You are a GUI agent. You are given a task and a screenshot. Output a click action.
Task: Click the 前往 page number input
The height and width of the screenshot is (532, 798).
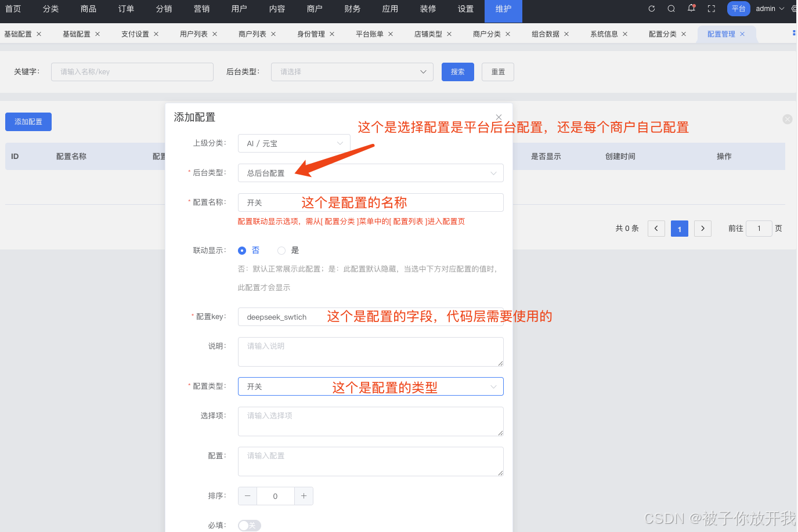(759, 229)
